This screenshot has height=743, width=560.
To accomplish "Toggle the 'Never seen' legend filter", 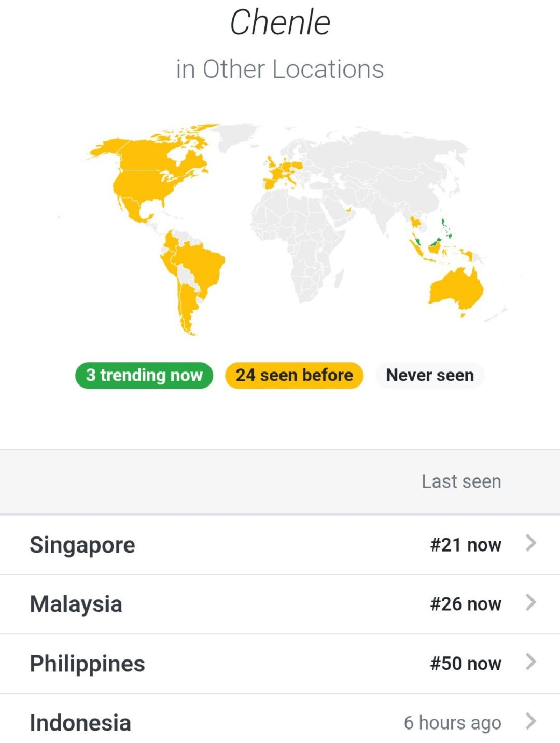I will [430, 375].
